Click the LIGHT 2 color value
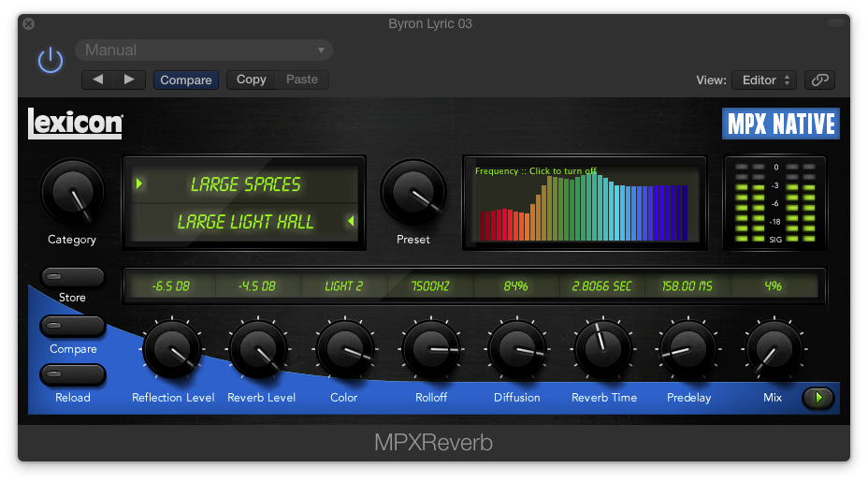Viewport: 868px width, 483px height. click(344, 286)
